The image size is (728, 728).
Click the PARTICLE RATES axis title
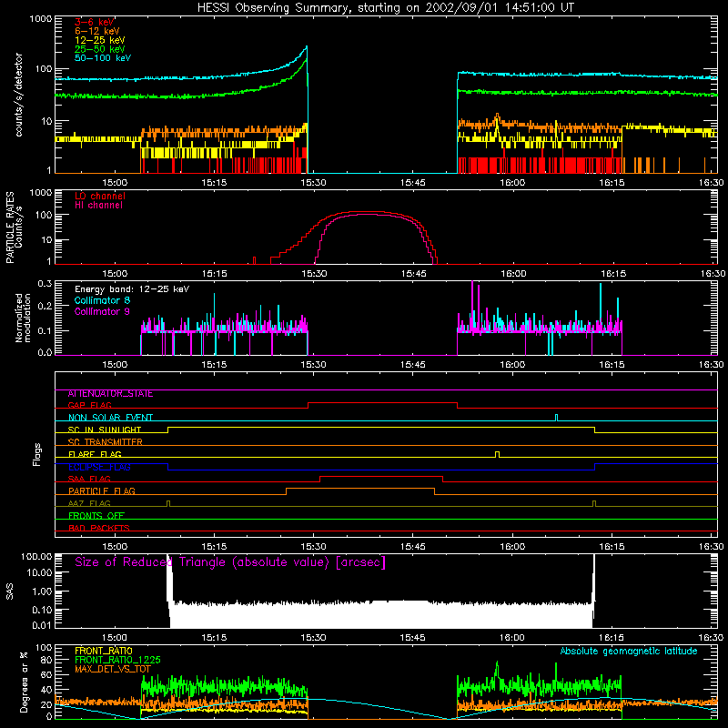tap(15, 227)
